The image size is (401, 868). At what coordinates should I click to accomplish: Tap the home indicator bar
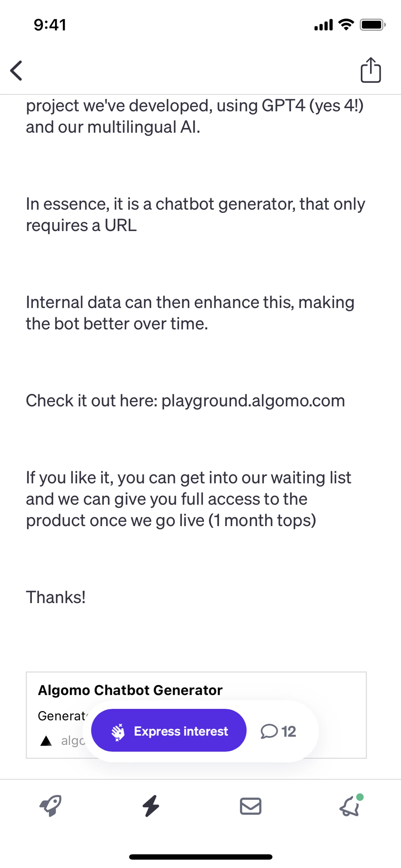(200, 857)
